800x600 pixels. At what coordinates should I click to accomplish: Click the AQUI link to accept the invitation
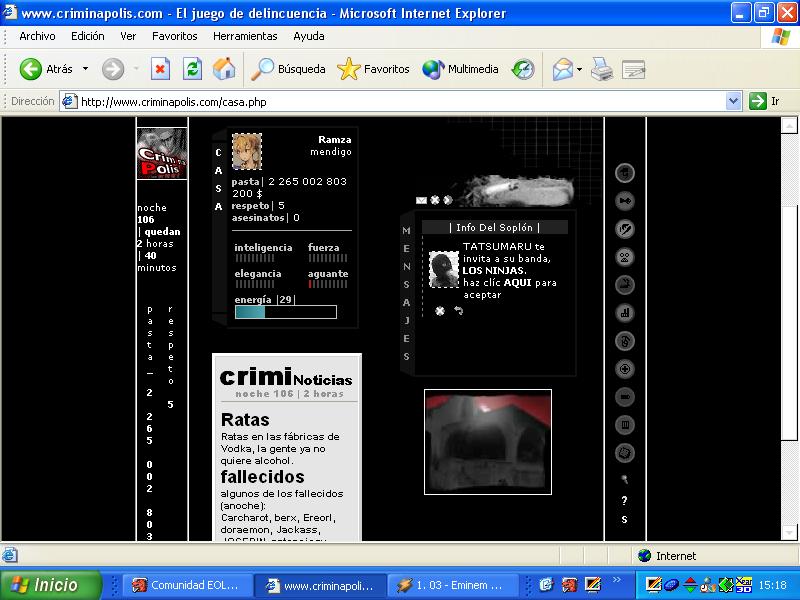(517, 283)
